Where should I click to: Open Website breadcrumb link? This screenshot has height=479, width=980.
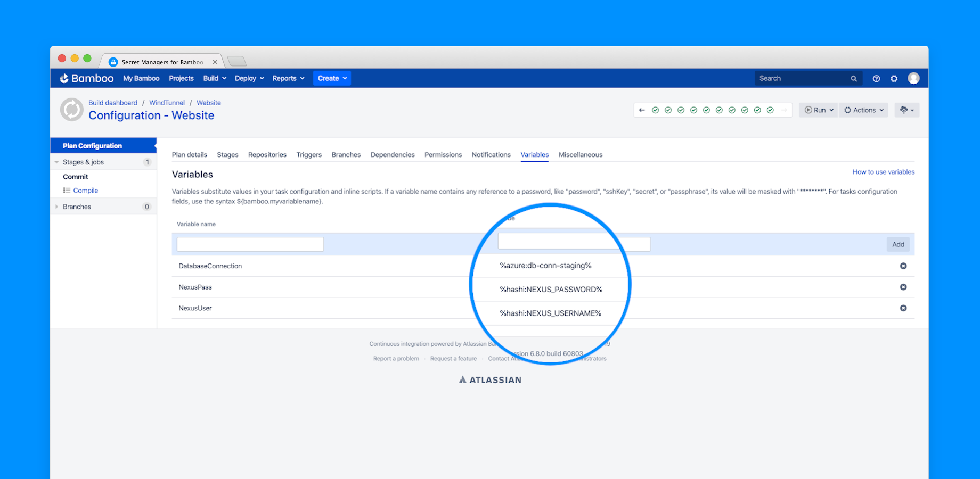tap(209, 103)
